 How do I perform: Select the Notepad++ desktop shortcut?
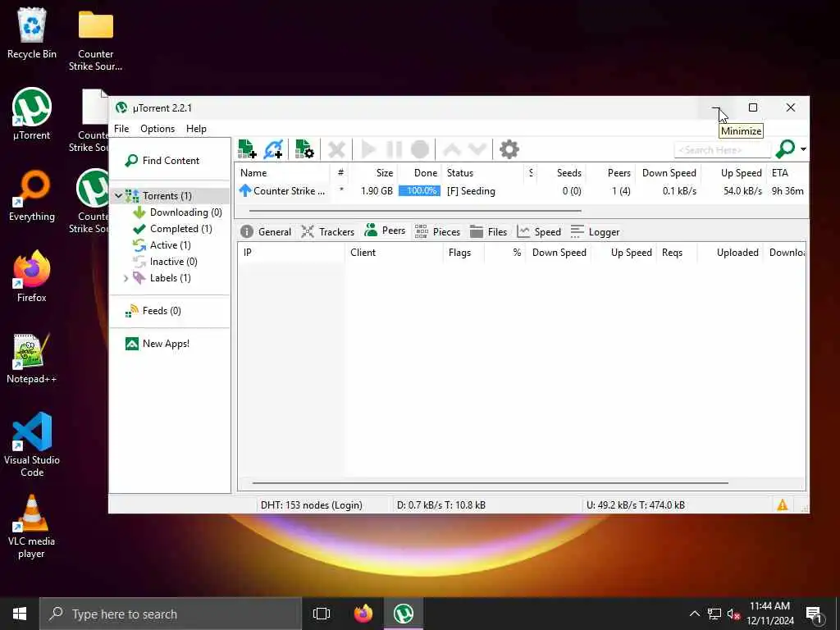click(32, 358)
